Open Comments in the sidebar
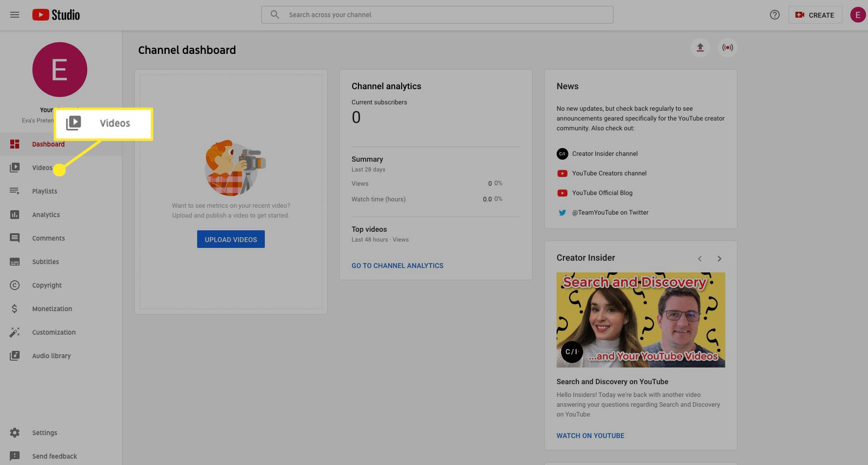This screenshot has width=868, height=465. [61, 238]
